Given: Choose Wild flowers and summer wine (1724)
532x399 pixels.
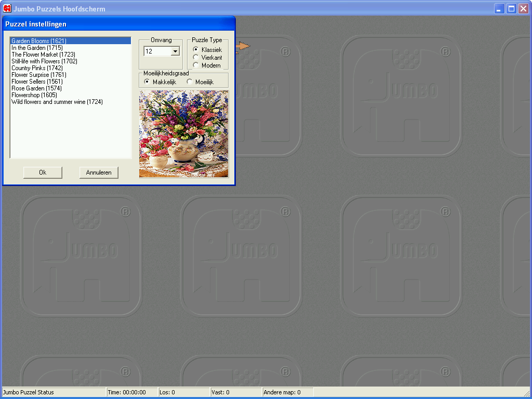Looking at the screenshot, I should [x=71, y=102].
